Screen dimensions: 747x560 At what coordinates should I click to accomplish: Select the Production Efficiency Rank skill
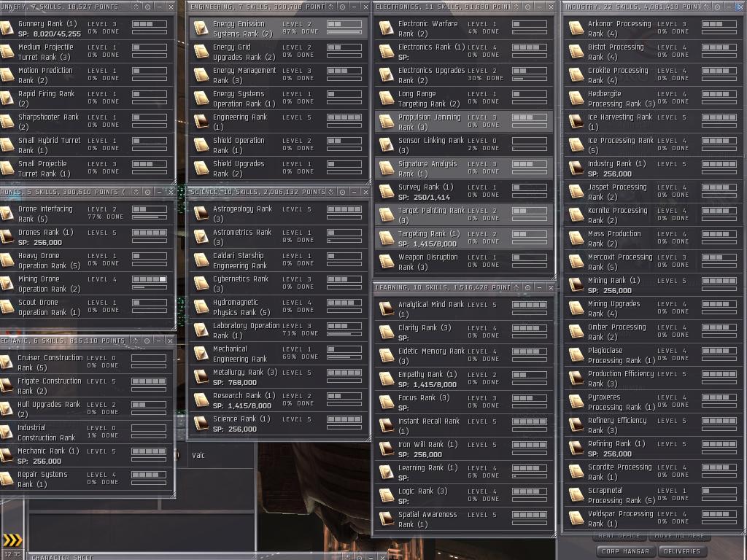(x=654, y=378)
